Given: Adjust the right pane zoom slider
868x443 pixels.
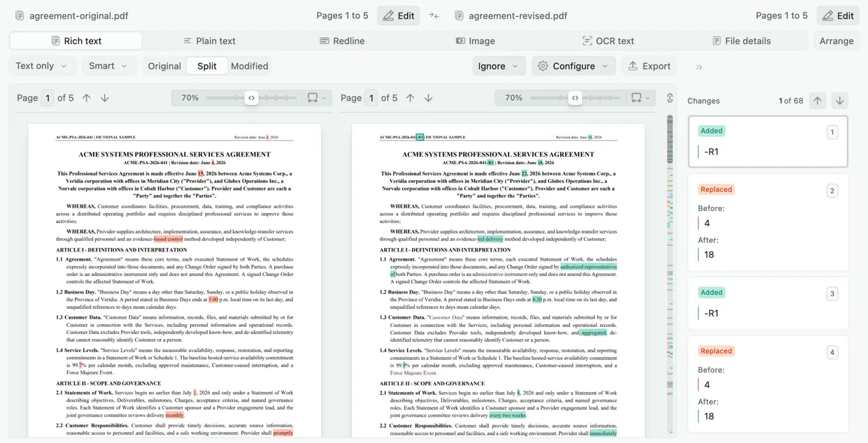Looking at the screenshot, I should (575, 98).
